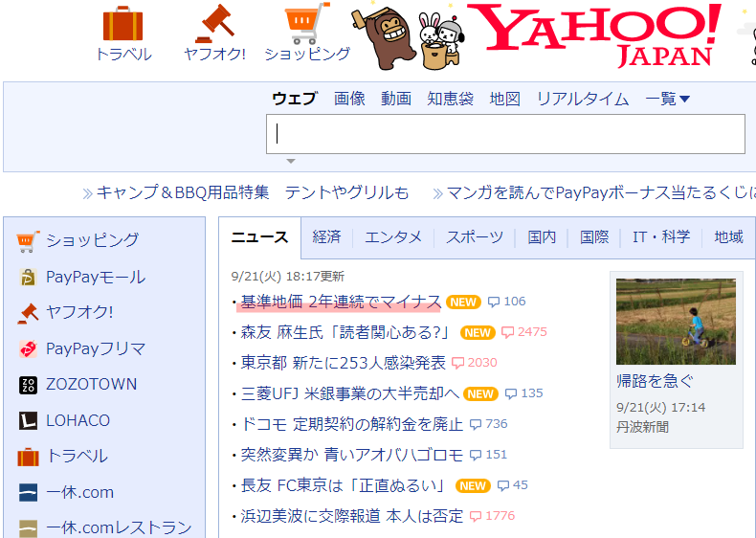
Task: Open 一休.com in the sidebar
Action: point(79,492)
